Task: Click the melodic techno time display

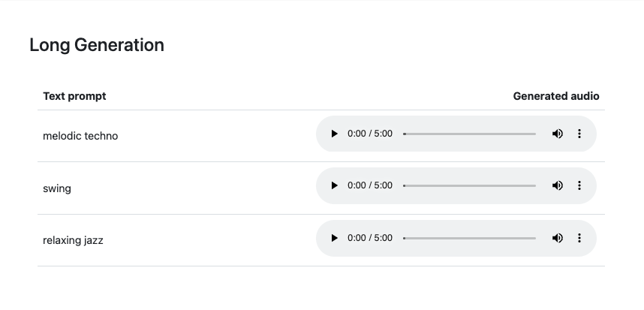Action: point(370,134)
